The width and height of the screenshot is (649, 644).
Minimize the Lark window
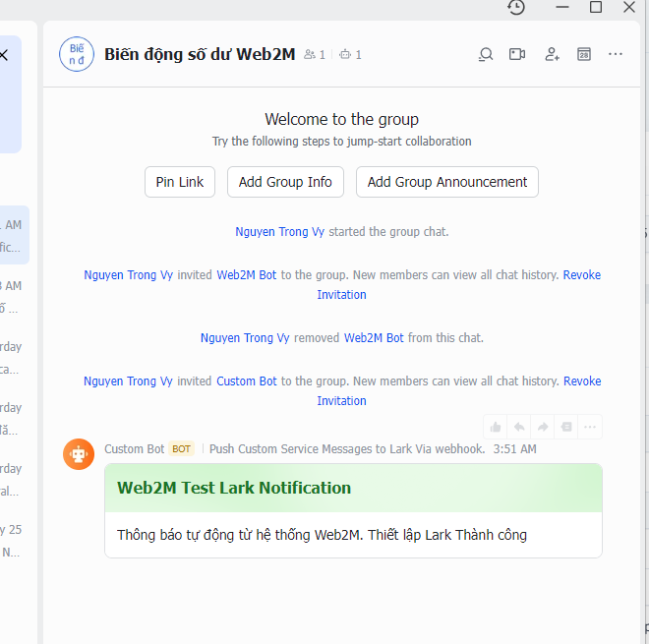point(562,7)
